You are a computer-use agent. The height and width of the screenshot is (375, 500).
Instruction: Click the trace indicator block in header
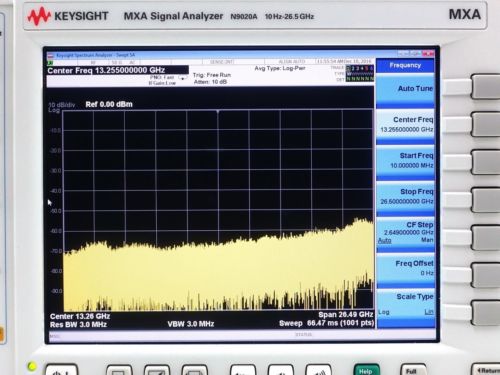click(360, 73)
